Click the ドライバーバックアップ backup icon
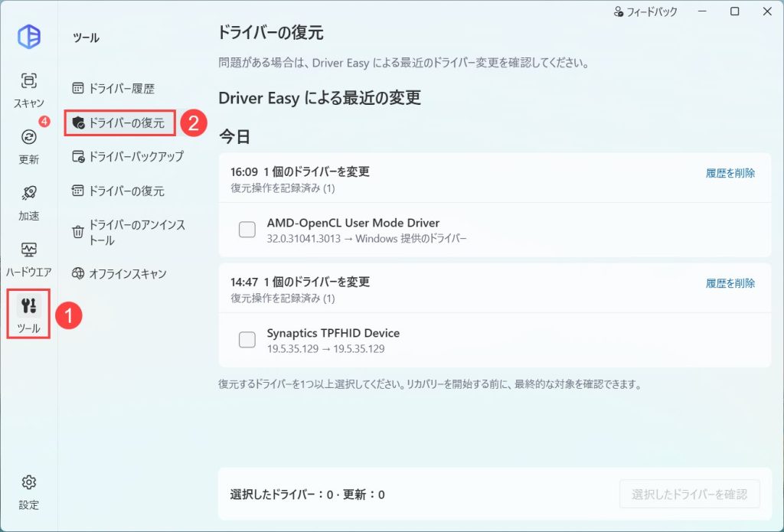Viewport: 784px width, 532px height. pyautogui.click(x=78, y=156)
